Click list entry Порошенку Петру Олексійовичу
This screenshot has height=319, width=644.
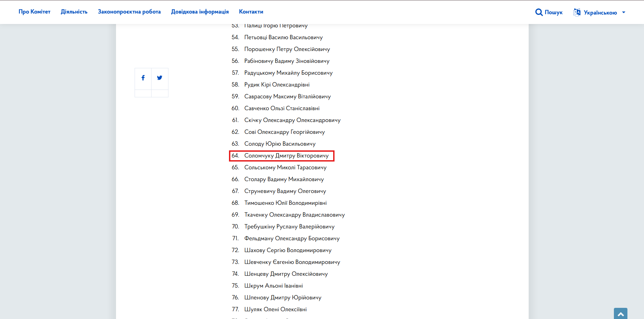(x=287, y=49)
